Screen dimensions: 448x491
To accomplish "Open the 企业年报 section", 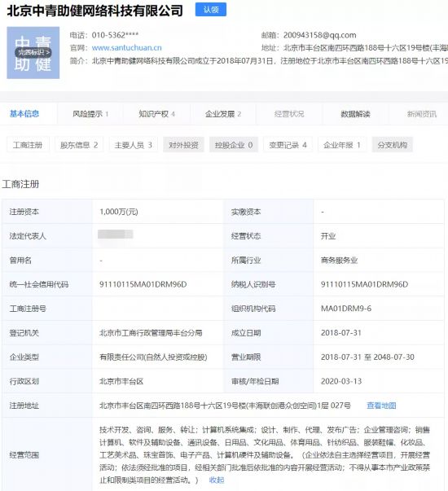I will (342, 145).
